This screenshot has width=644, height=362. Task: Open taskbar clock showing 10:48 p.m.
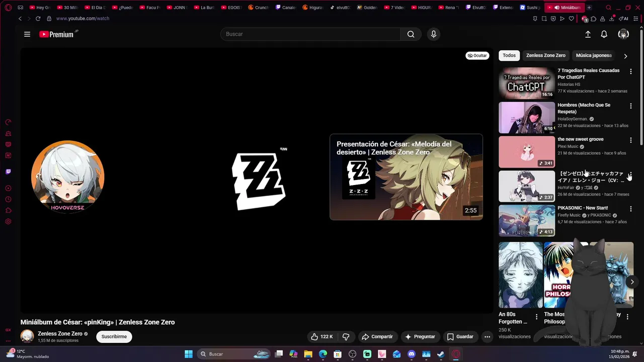click(619, 354)
